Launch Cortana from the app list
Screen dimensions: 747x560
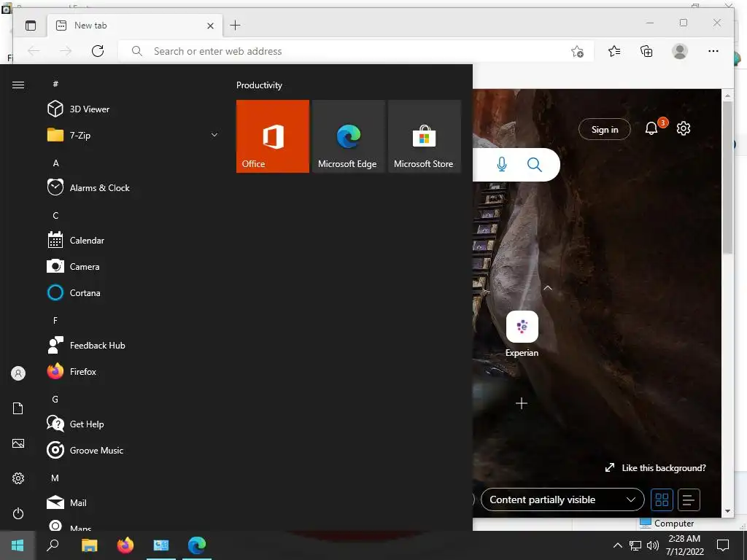point(133,292)
